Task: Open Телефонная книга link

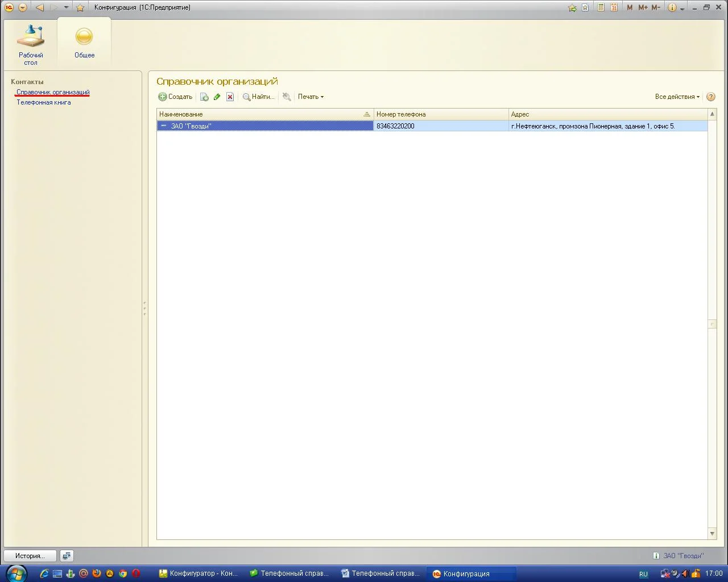Action: click(x=44, y=102)
